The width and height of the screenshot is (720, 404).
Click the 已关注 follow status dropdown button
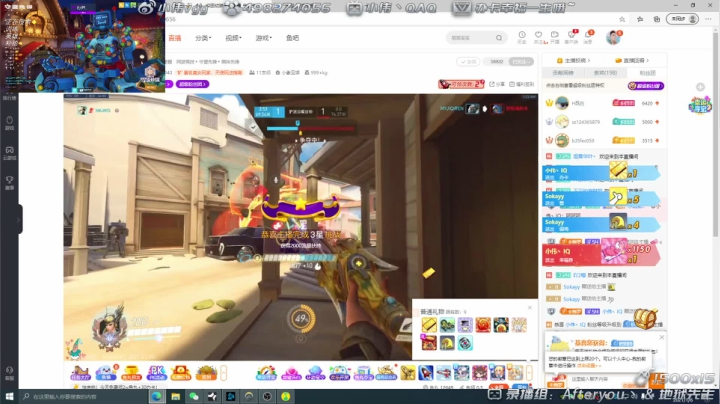[x=521, y=62]
